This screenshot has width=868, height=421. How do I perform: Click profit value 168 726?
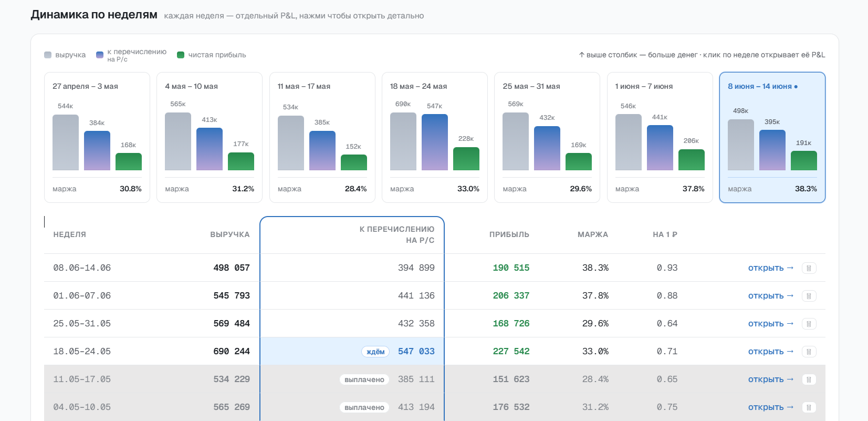coord(511,324)
